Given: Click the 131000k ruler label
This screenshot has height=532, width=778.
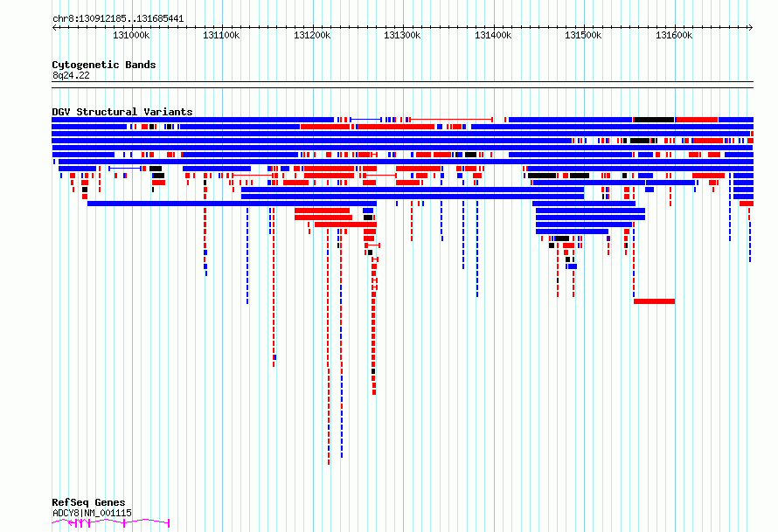Looking at the screenshot, I should pyautogui.click(x=131, y=35).
